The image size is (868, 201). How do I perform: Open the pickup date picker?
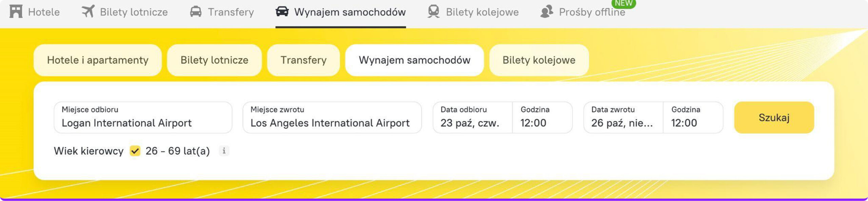pyautogui.click(x=472, y=118)
